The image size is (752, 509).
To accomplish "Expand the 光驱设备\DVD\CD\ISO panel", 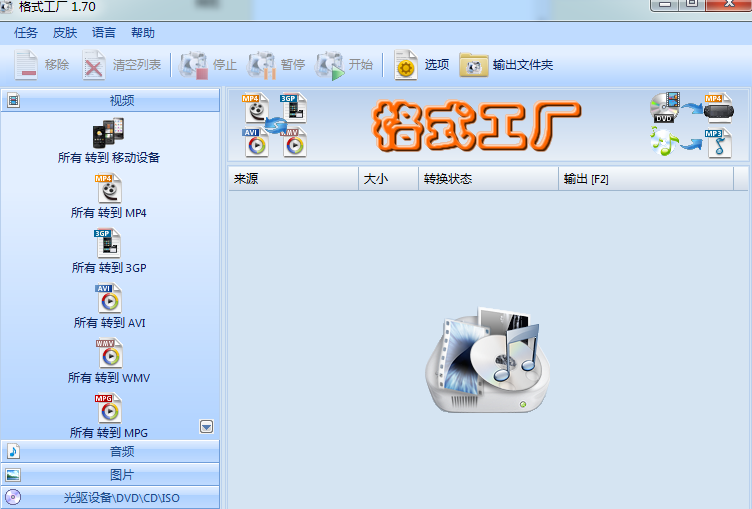I will coord(110,497).
